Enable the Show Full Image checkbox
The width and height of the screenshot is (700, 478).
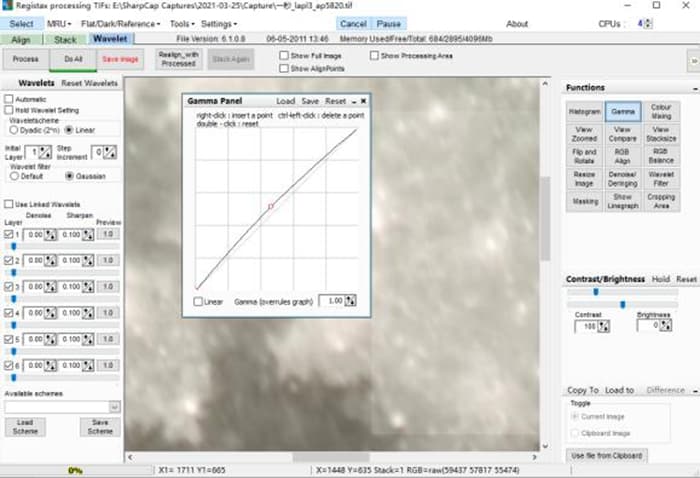pos(285,55)
